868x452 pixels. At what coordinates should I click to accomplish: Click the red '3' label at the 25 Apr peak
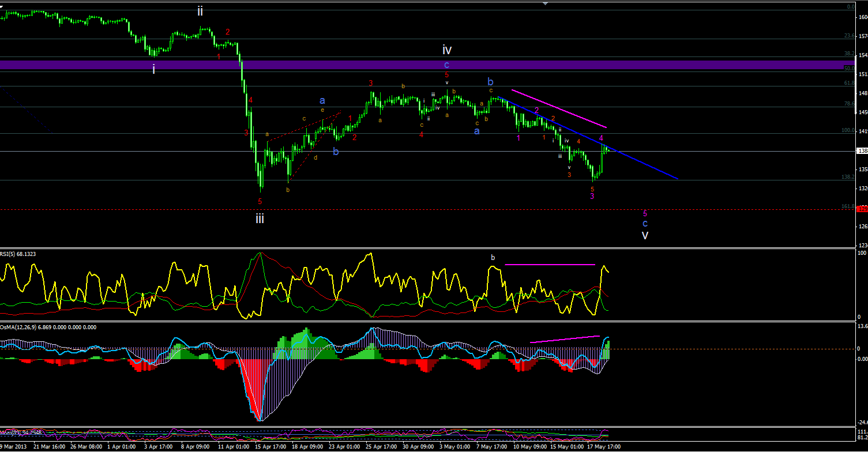(x=371, y=83)
